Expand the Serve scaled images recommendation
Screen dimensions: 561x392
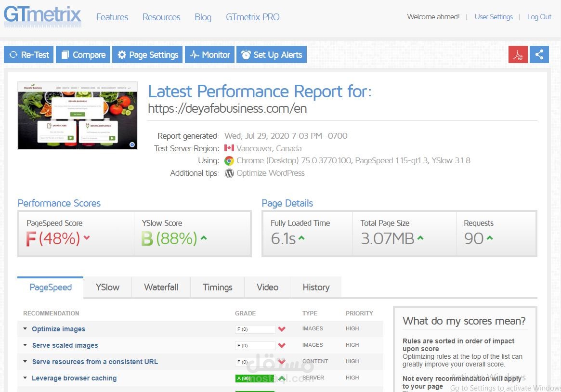coord(25,345)
